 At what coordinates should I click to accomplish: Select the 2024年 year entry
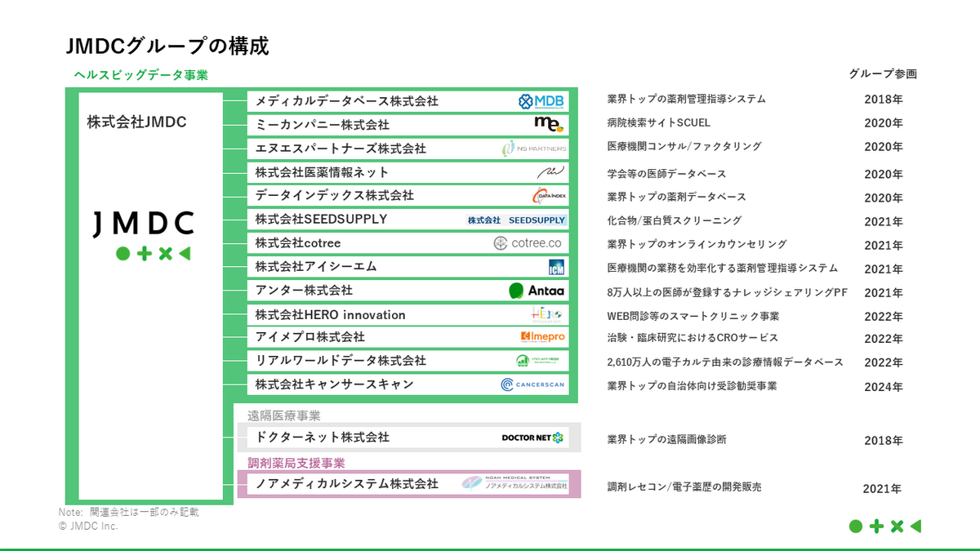pyautogui.click(x=883, y=387)
